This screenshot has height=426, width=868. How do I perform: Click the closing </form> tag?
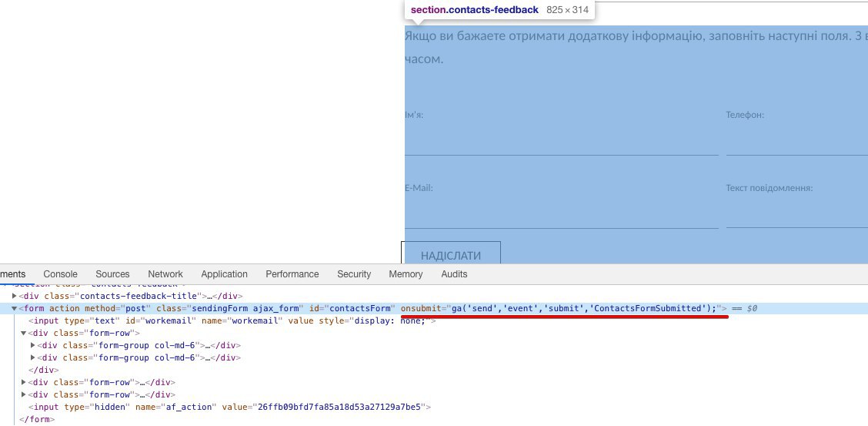(x=37, y=419)
